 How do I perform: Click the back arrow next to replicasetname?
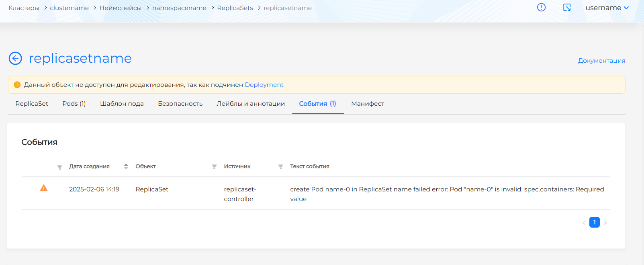tap(15, 58)
